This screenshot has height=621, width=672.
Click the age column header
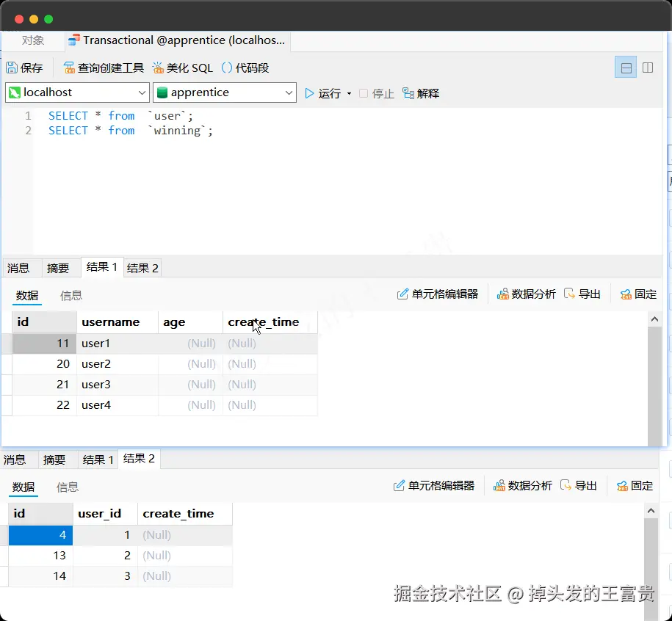(x=190, y=322)
